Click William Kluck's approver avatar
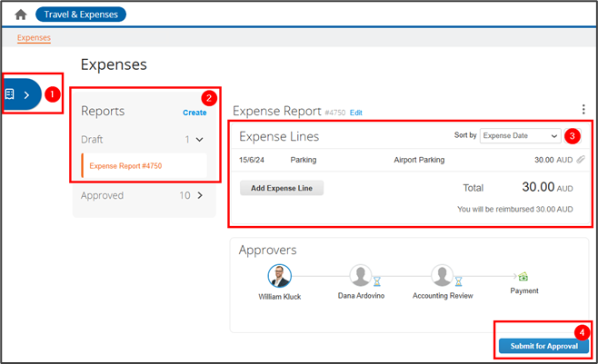 [279, 276]
